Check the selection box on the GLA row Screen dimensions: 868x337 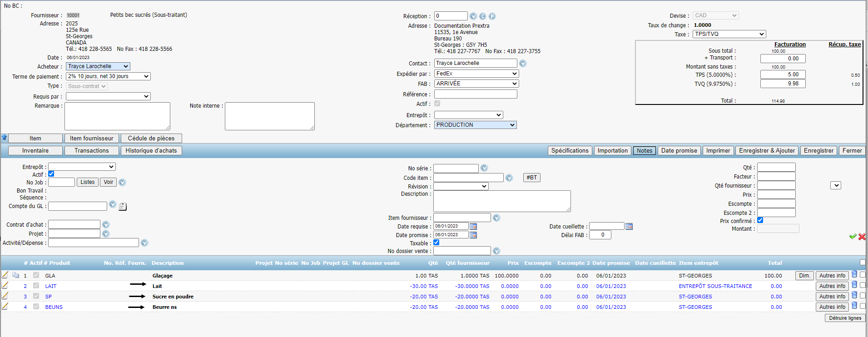click(x=863, y=274)
